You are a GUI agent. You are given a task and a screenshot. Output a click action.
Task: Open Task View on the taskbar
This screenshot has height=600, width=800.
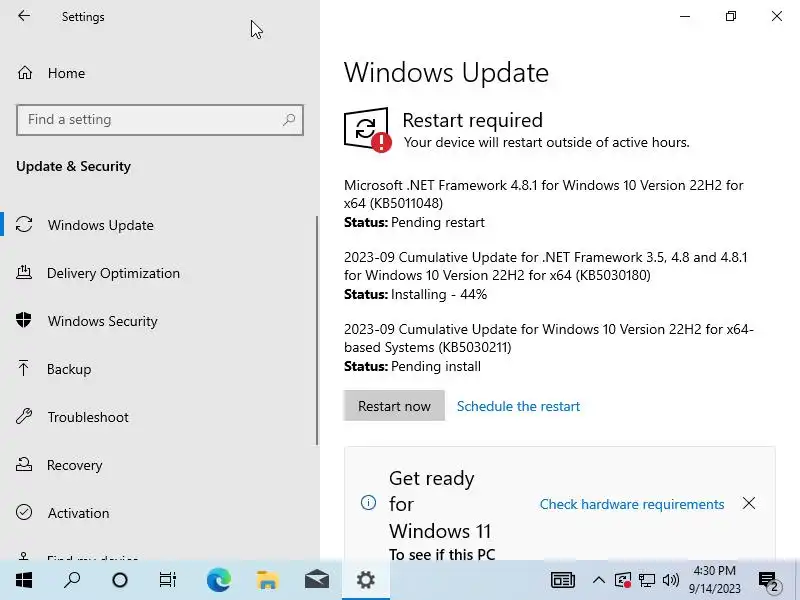tap(168, 580)
